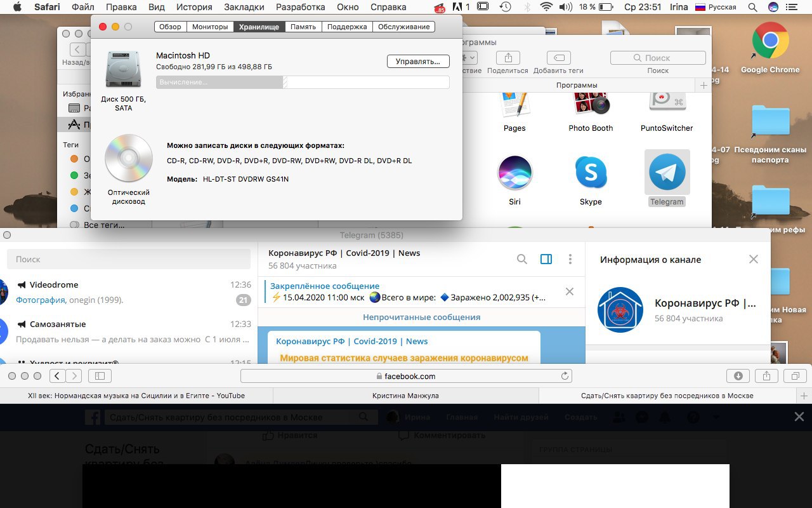
Task: Open the Файл menu
Action: 83,8
